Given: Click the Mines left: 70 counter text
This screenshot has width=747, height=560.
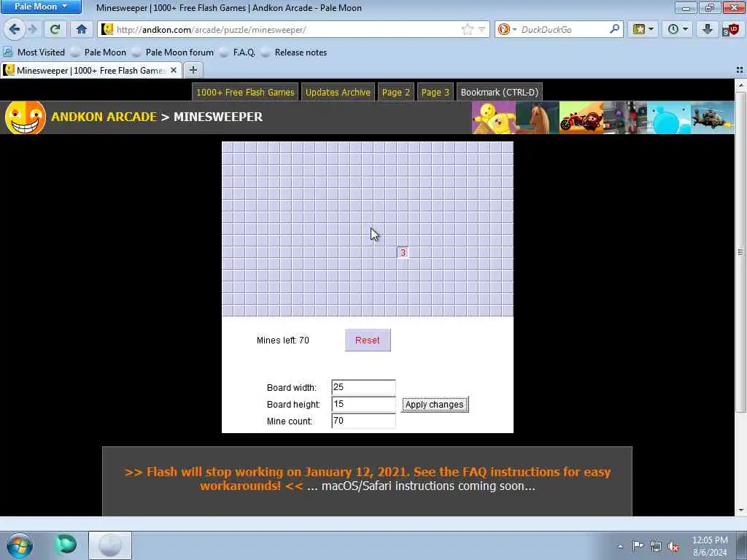Looking at the screenshot, I should tap(283, 340).
